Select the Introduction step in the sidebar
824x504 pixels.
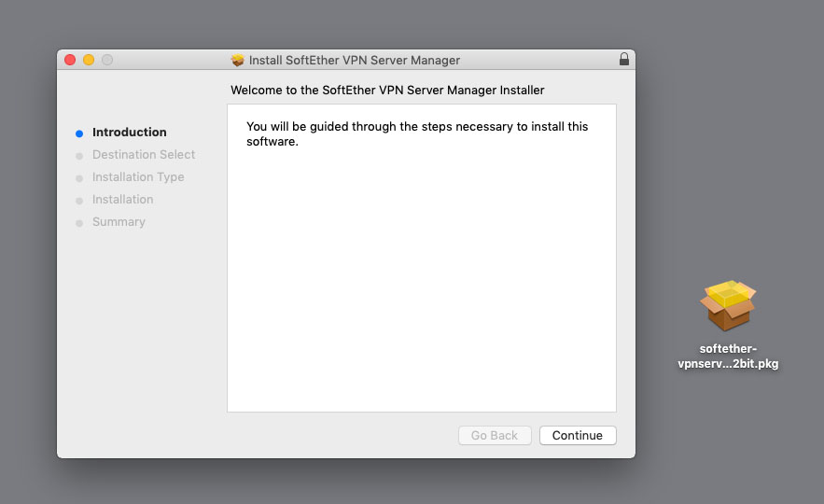click(130, 133)
